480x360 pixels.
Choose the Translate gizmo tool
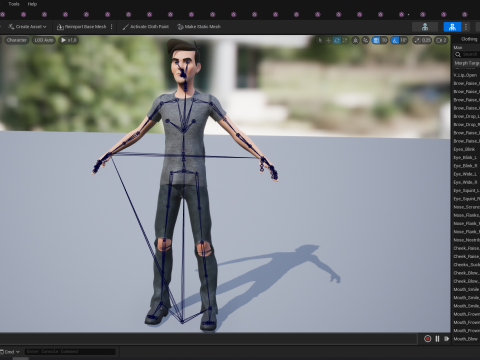click(x=328, y=40)
